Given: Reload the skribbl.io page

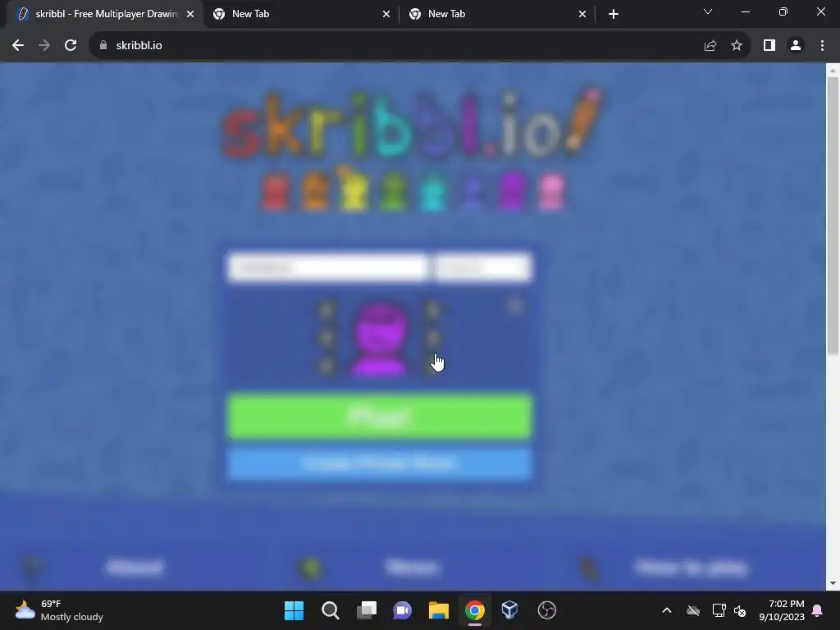Looking at the screenshot, I should tap(71, 46).
